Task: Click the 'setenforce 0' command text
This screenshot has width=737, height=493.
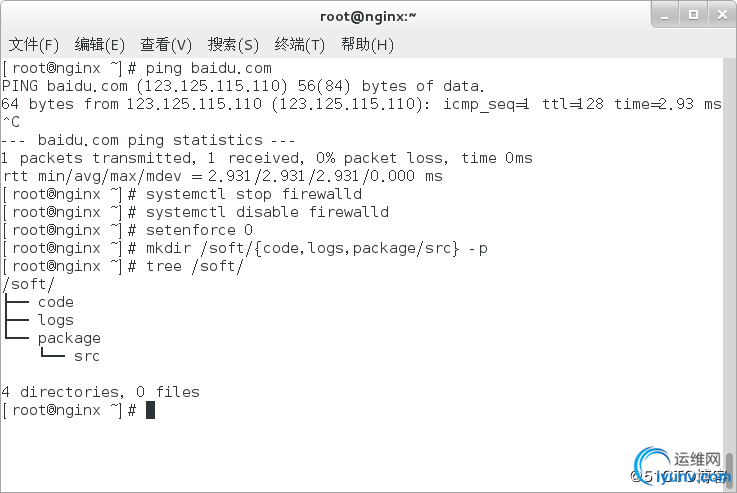Action: tap(199, 230)
